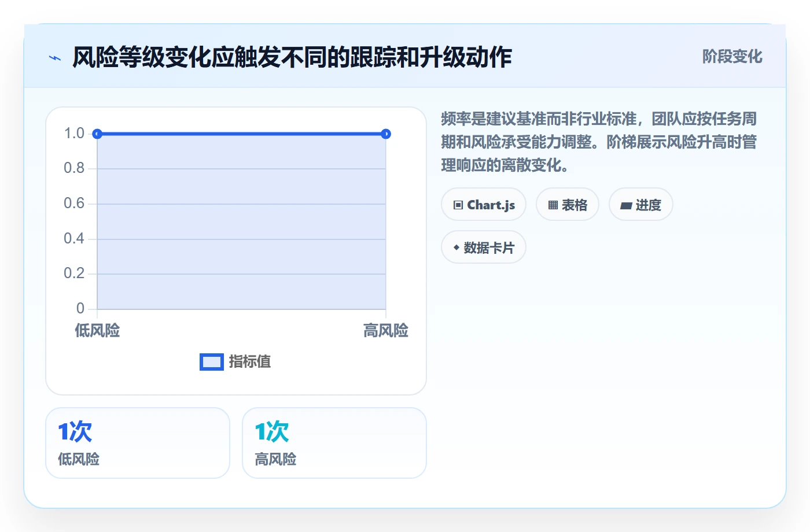Image resolution: width=810 pixels, height=532 pixels.
Task: Click the chart data point at 高风险
Action: (x=386, y=134)
